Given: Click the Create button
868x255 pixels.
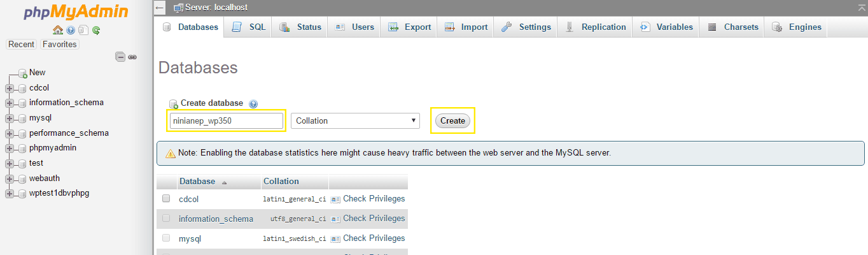Looking at the screenshot, I should click(x=453, y=120).
